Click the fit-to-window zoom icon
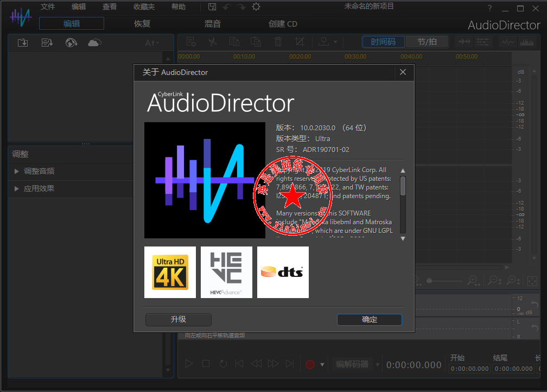This screenshot has width=547, height=392. [x=532, y=281]
